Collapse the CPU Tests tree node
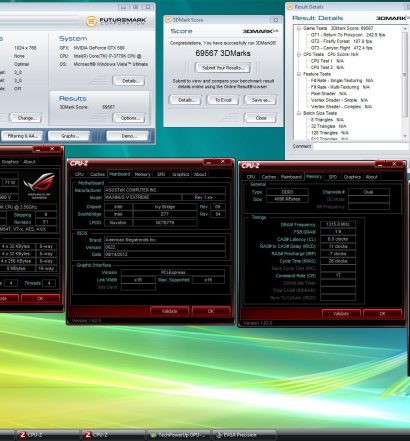The height and width of the screenshot is (441, 410). click(299, 54)
